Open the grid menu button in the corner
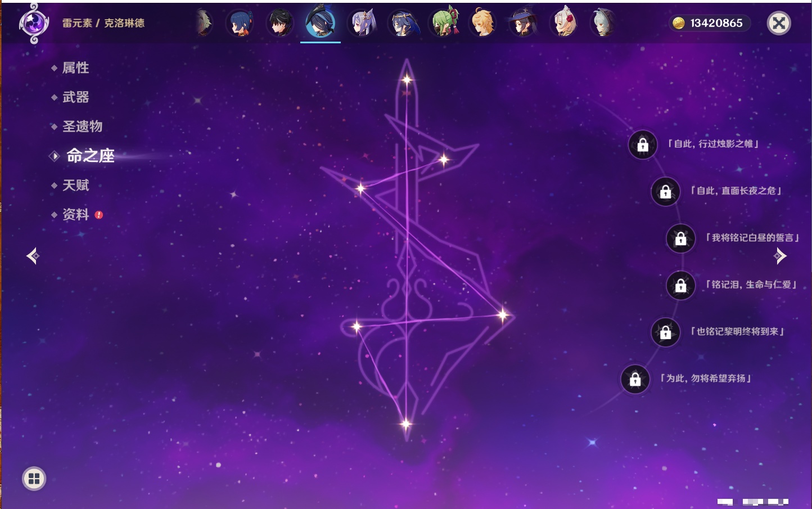Viewport: 812px width, 509px height. [x=34, y=479]
